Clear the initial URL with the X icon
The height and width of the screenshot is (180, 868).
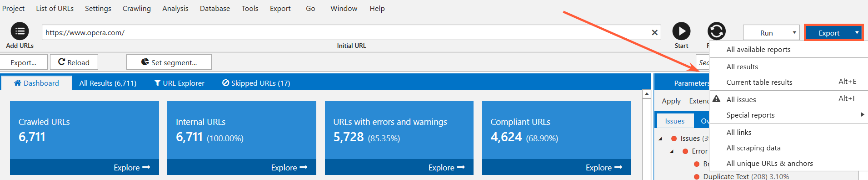(x=654, y=32)
